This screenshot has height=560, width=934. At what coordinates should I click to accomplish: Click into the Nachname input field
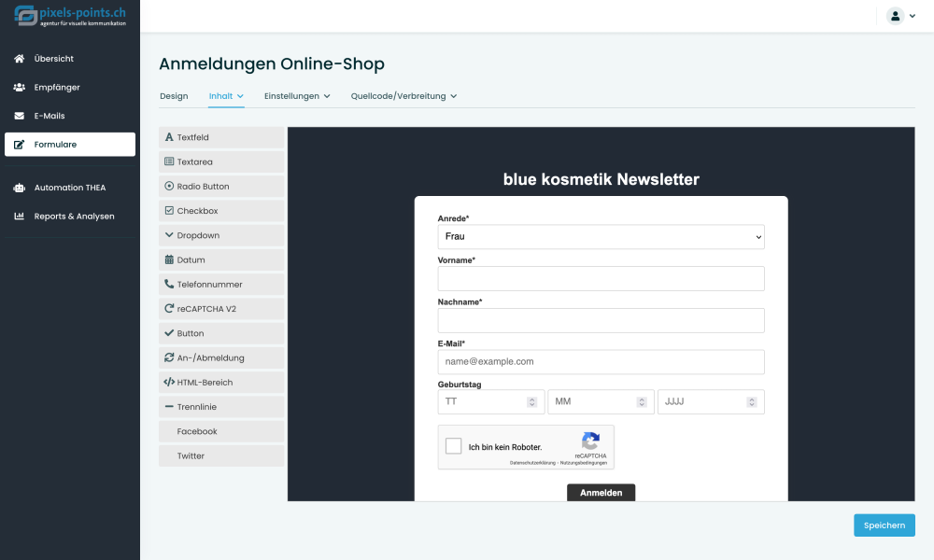coord(601,320)
